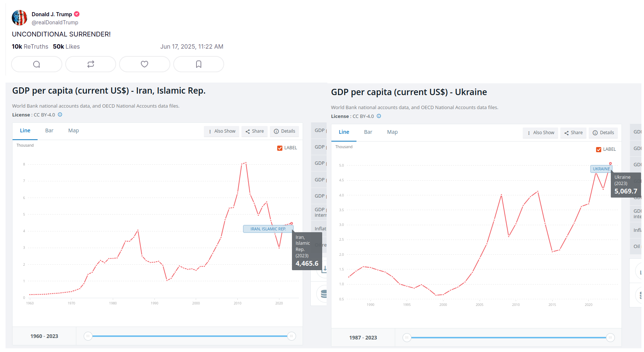Click the ReTruth arrows icon
Image resolution: width=644 pixels, height=352 pixels.
tap(91, 64)
